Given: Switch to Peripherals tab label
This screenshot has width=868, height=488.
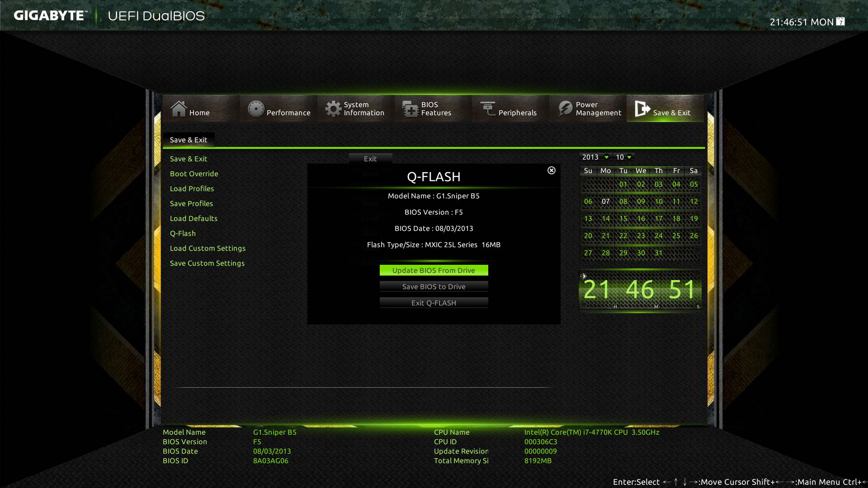Looking at the screenshot, I should 517,113.
